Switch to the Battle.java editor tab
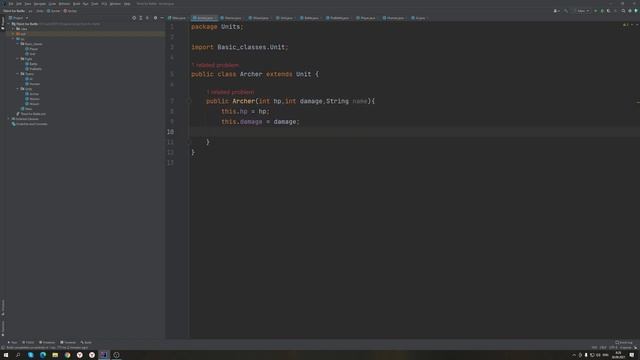640x360 pixels. [310, 18]
